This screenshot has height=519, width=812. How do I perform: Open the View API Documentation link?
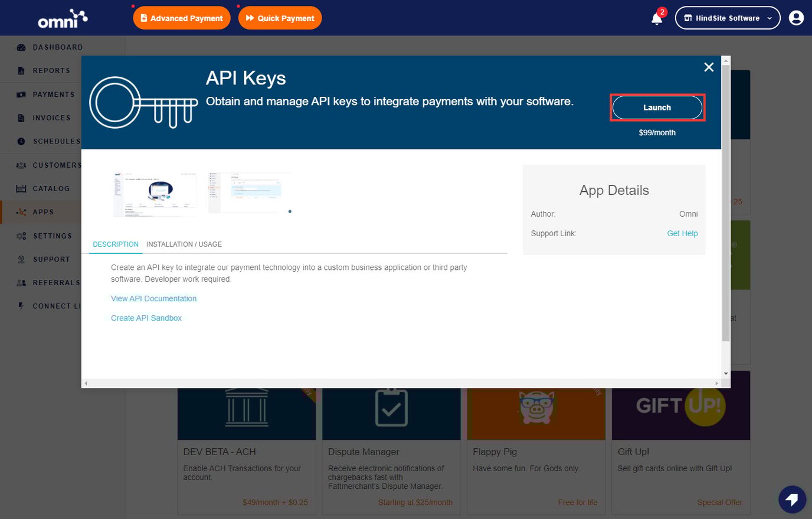pos(153,298)
